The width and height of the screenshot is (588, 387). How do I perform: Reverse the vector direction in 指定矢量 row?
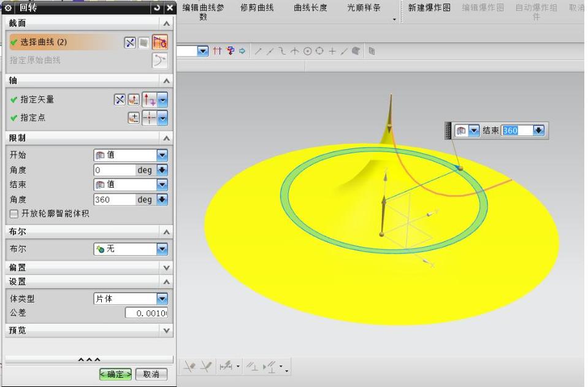point(120,100)
